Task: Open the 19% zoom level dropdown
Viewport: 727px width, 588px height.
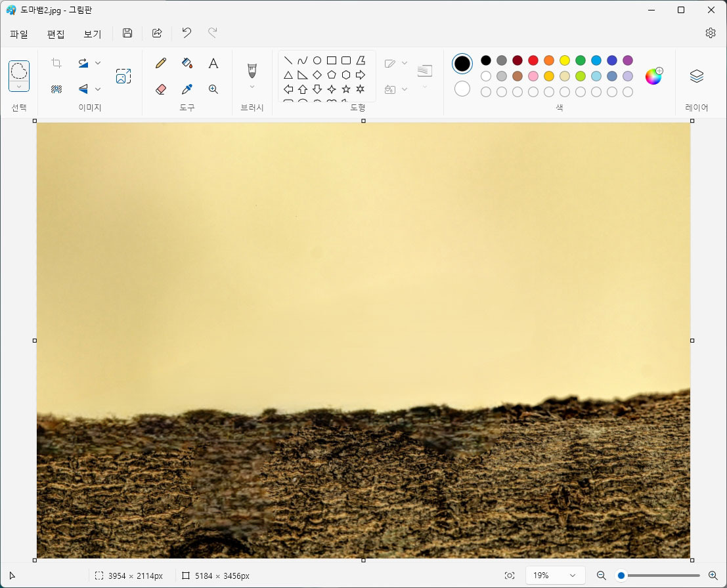Action: pyautogui.click(x=556, y=576)
